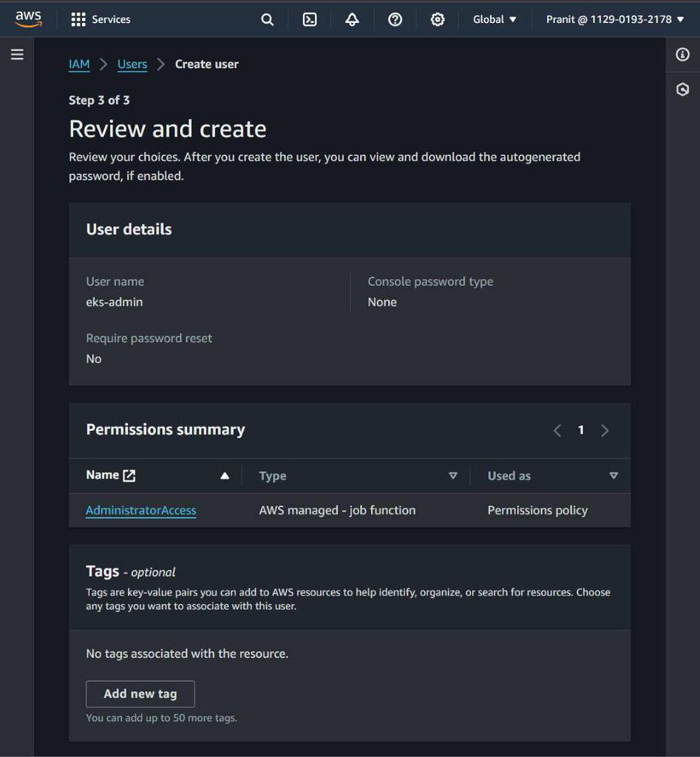Open the notifications bell
This screenshot has width=700, height=757.
click(x=352, y=19)
